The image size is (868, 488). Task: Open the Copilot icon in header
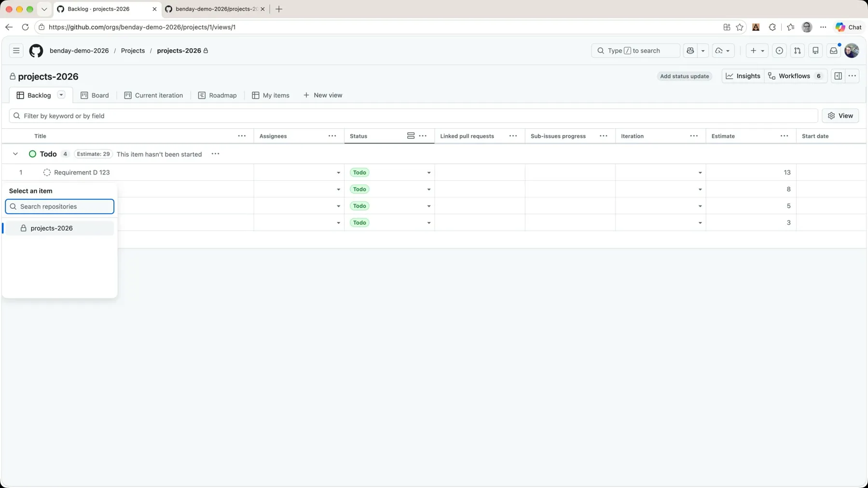[690, 51]
